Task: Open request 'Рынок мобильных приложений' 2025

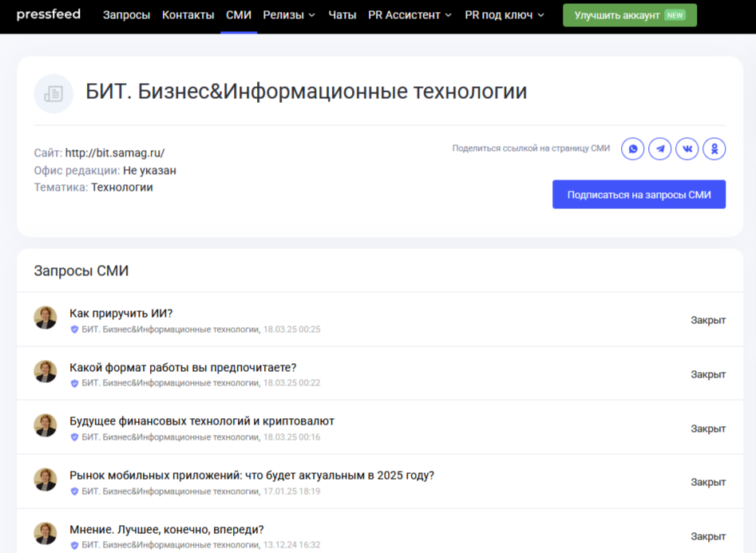Action: (x=251, y=476)
